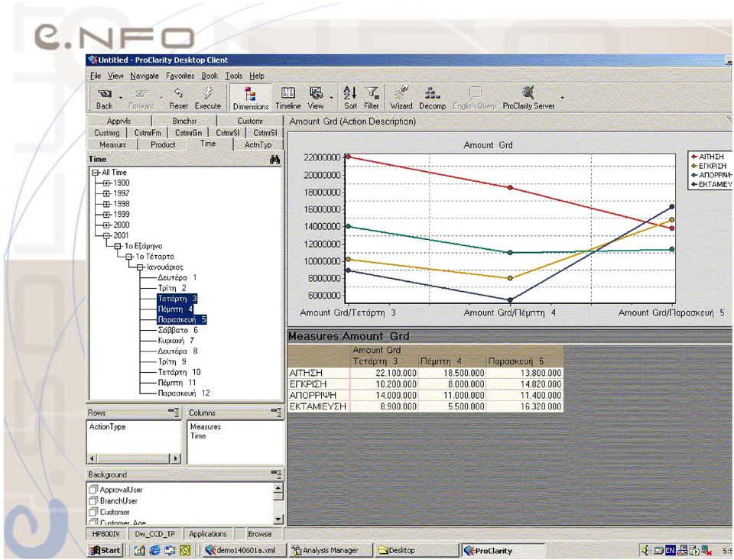Viewport: 734px width, 560px height.
Task: Click the Internet Explorer quick launch icon
Action: click(154, 550)
